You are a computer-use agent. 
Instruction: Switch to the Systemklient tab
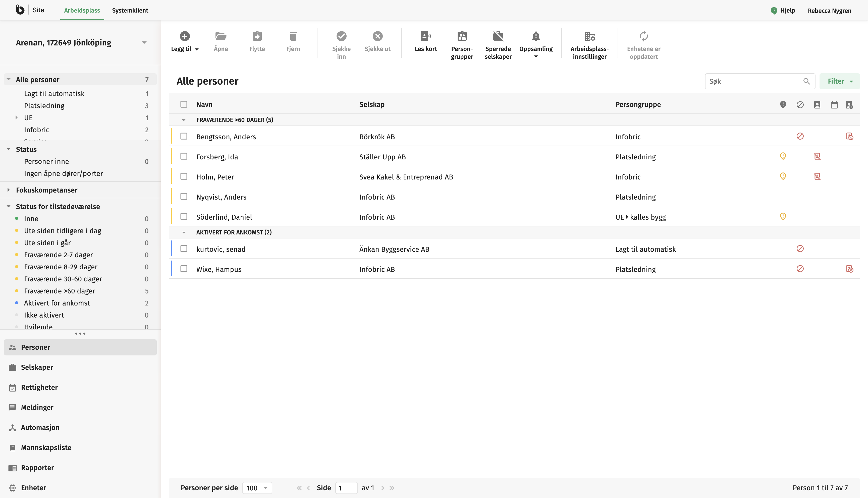[x=130, y=10]
